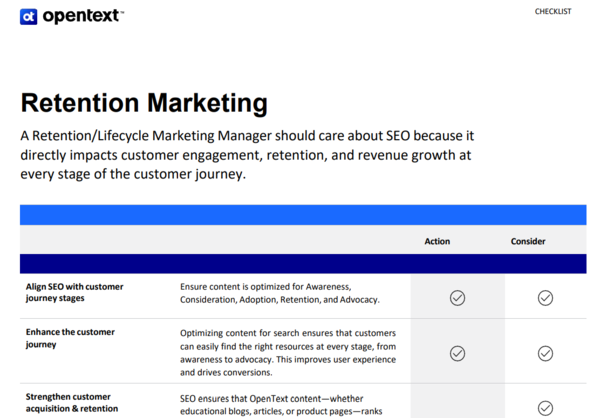This screenshot has width=600, height=418.
Task: Click the bright blue table banner bar
Action: pos(302,214)
